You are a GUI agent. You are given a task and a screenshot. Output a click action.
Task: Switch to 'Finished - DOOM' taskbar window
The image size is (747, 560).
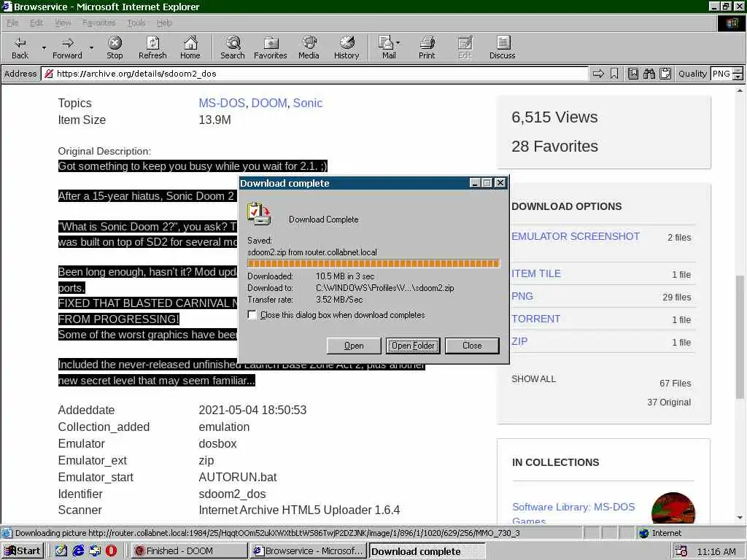point(189,551)
